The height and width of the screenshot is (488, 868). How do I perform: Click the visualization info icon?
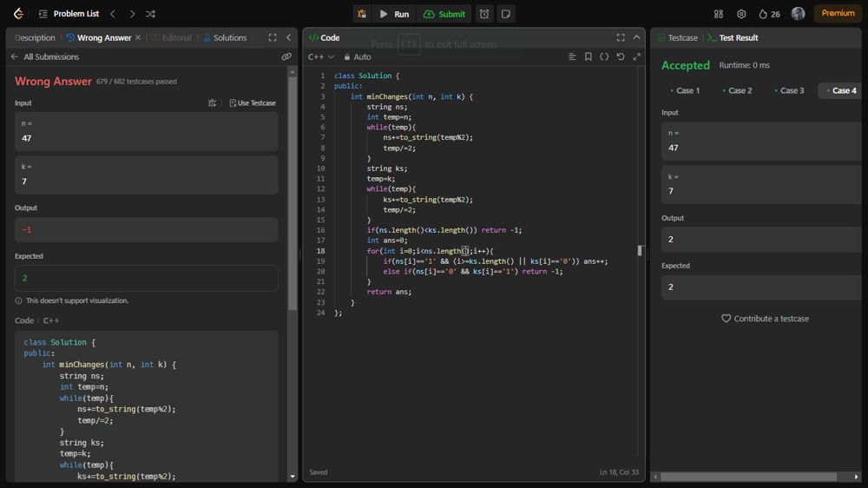pyautogui.click(x=18, y=300)
